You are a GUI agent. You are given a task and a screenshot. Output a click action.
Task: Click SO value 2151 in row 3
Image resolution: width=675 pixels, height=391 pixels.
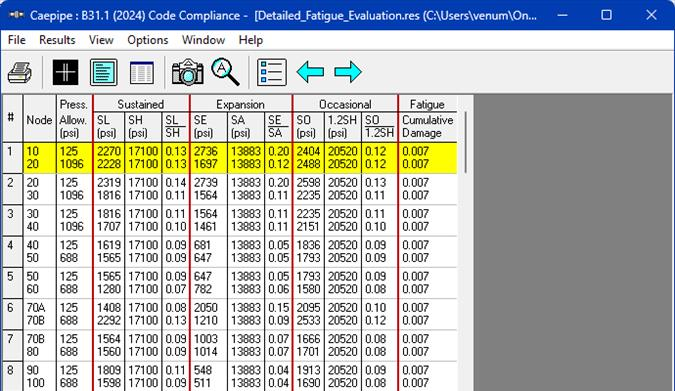(x=308, y=227)
